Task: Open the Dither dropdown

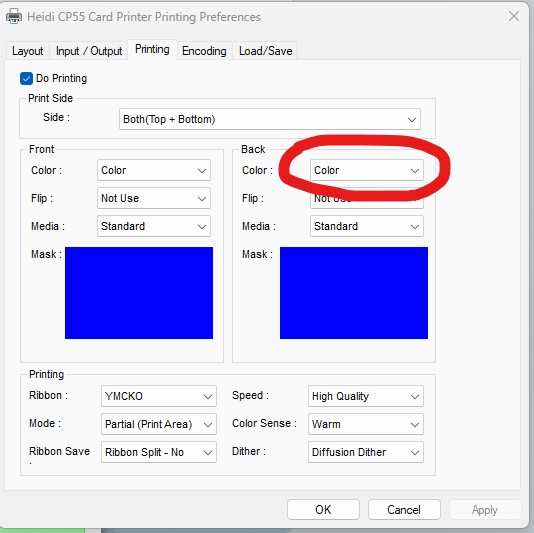Action: pos(366,452)
